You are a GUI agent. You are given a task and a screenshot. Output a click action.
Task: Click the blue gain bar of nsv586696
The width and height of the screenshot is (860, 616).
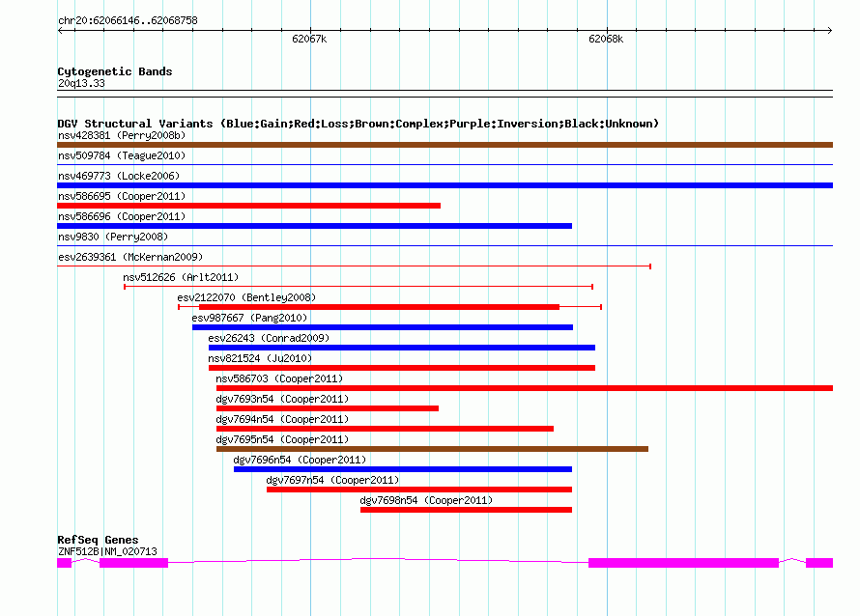pos(314,226)
